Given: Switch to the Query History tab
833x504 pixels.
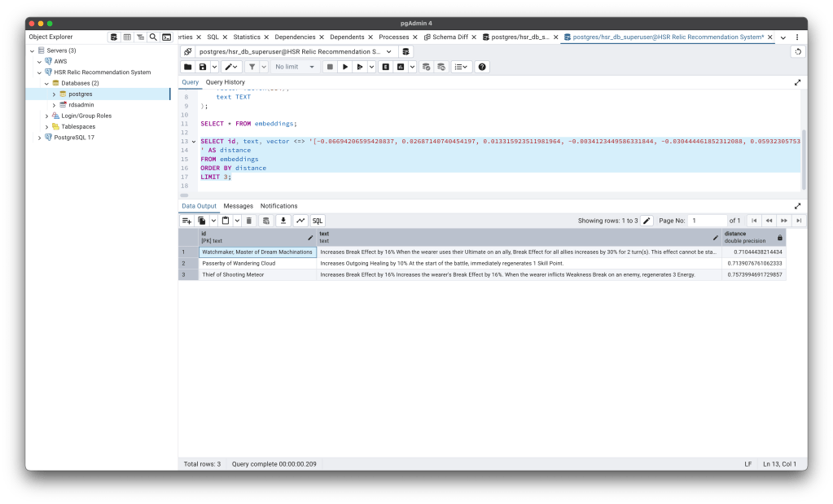Looking at the screenshot, I should [225, 82].
